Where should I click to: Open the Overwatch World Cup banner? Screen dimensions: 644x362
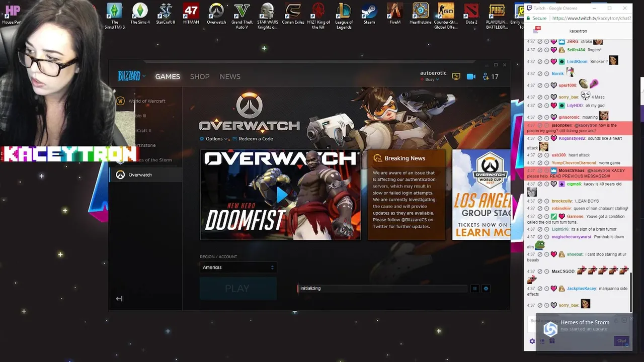pos(481,195)
